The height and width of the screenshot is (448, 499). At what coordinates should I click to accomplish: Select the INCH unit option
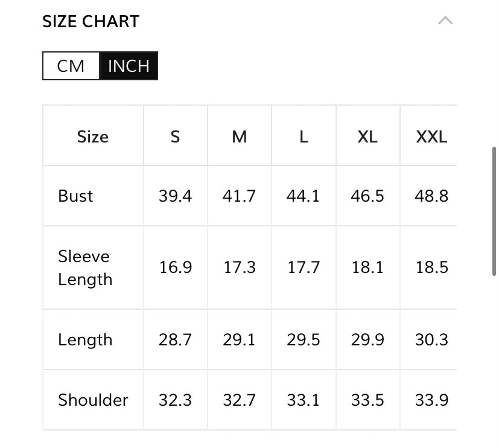coord(128,66)
